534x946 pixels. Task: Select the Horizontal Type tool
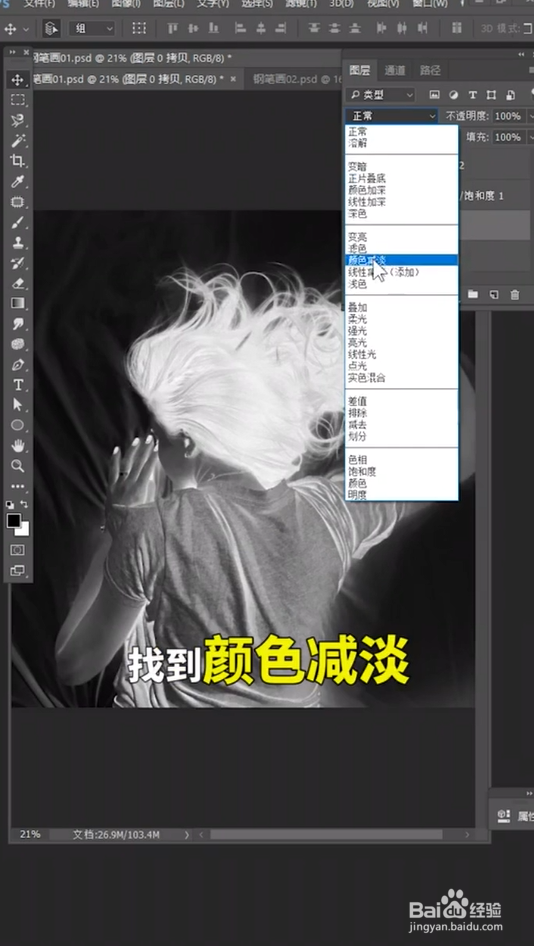pyautogui.click(x=17, y=384)
